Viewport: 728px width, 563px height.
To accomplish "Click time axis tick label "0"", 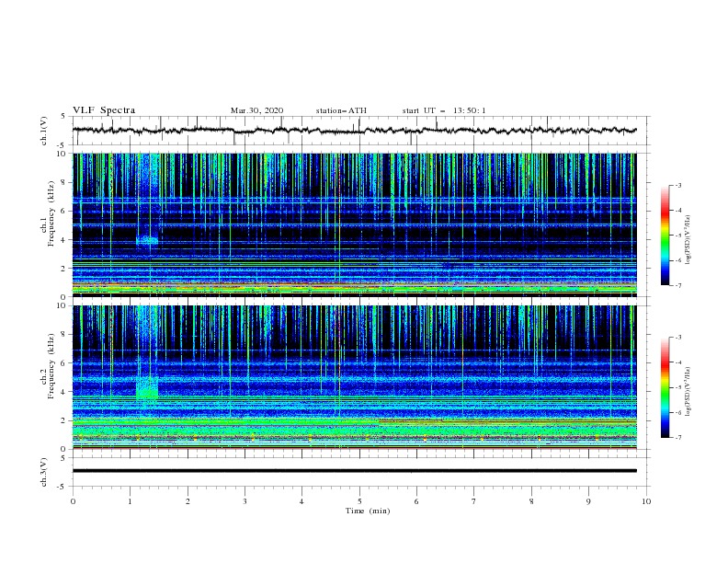I will point(73,501).
